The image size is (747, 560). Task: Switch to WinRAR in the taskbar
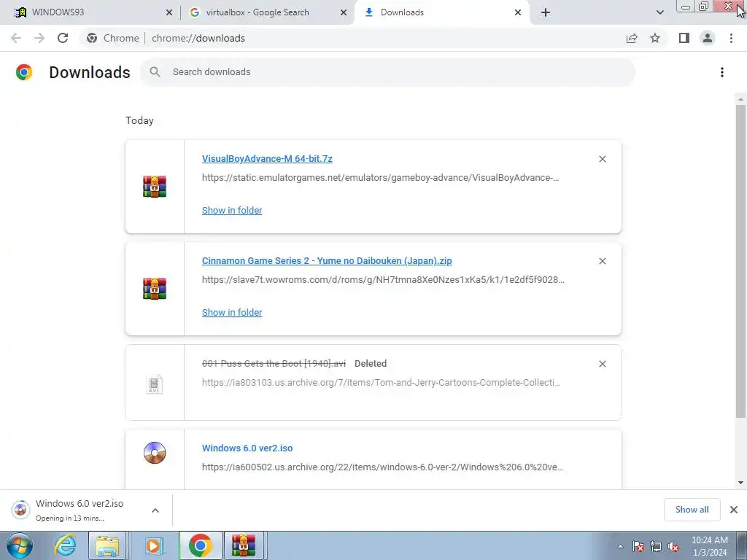point(244,545)
